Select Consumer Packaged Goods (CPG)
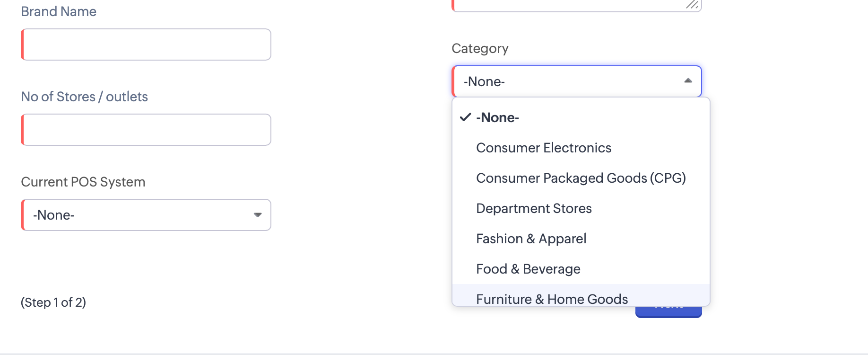Viewport: 868px width, 355px height. (x=581, y=178)
